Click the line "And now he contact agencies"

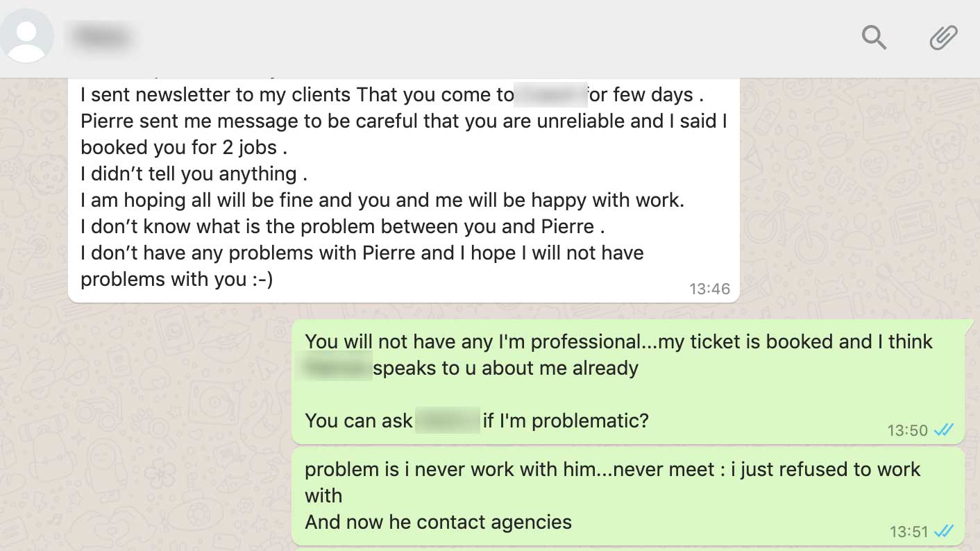click(438, 522)
